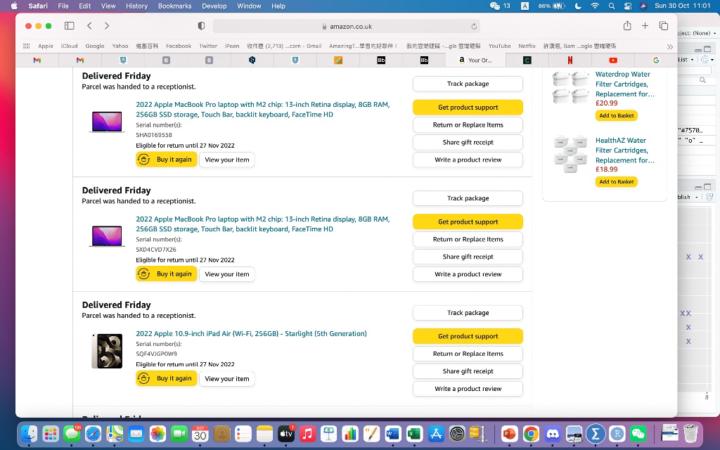Screen dimensions: 720x450
Task: Open Microsoft Excel from the Dock
Action: coord(414,433)
